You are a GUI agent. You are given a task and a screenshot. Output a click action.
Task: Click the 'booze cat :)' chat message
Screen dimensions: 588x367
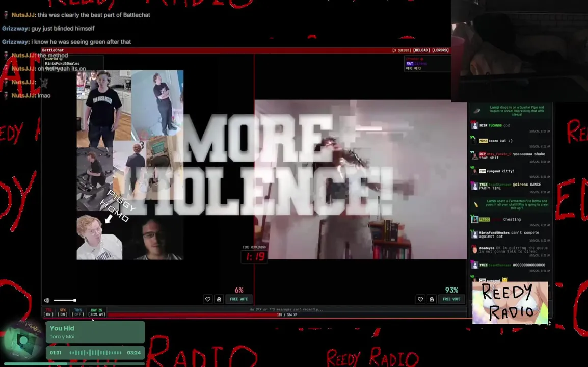click(x=505, y=141)
